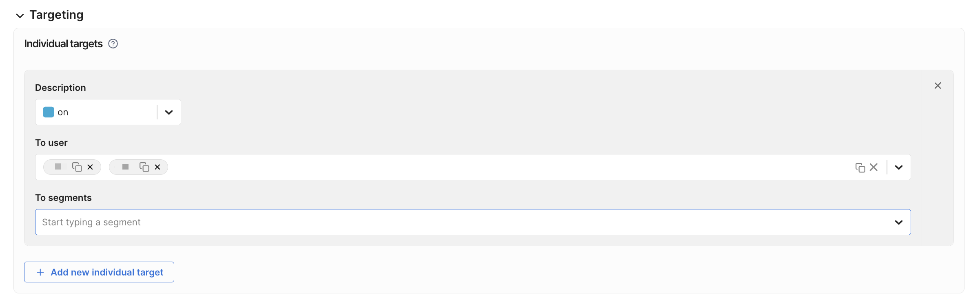Viewport: 980px width, 304px height.
Task: Copy the second user chip's key
Action: 144,167
